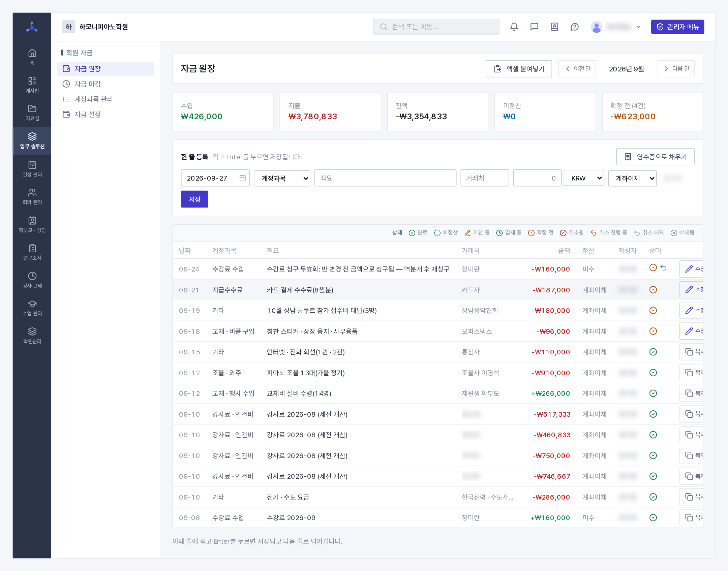
Task: Select 자금 설정 in the side menu
Action: pyautogui.click(x=105, y=114)
